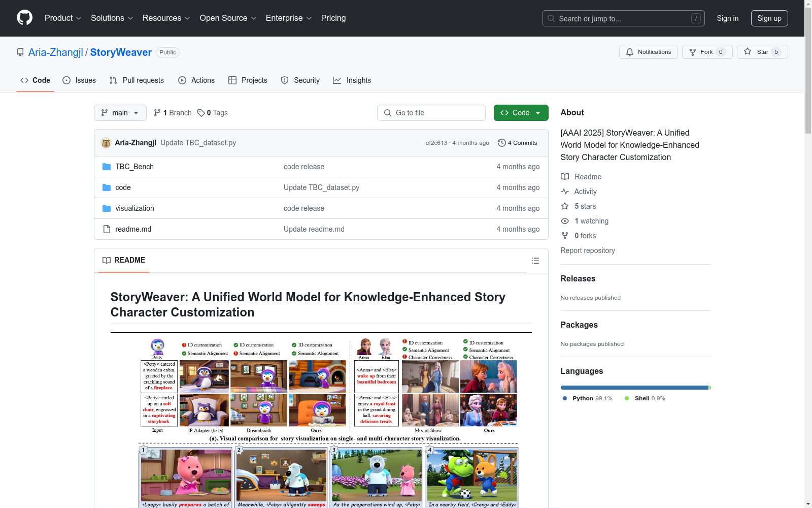This screenshot has height=508, width=812.
Task: Click the Go to file search field
Action: [431, 113]
